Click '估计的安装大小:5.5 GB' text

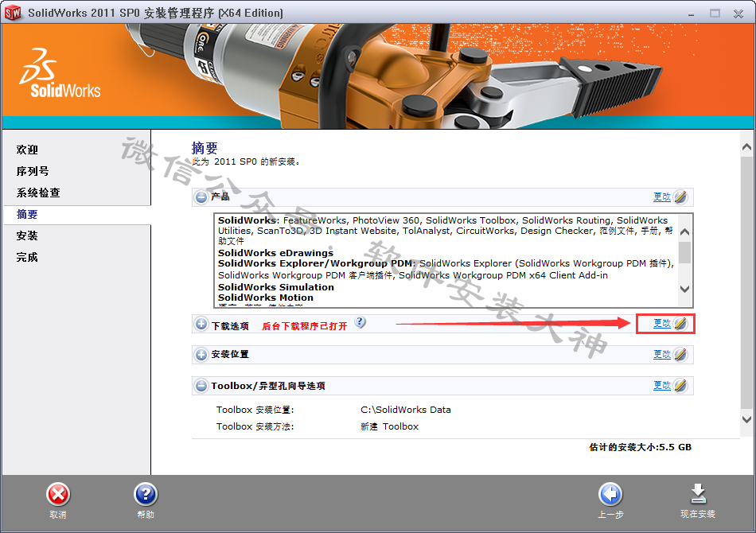coord(641,447)
